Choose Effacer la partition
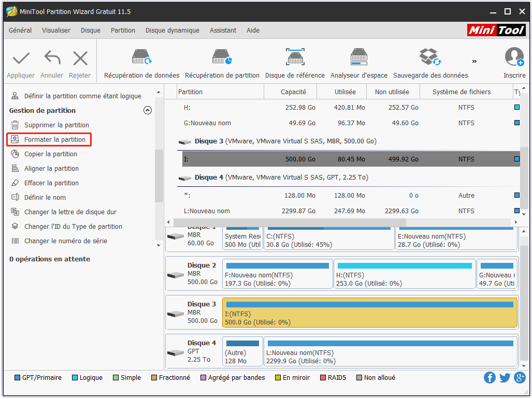Viewport: 532px width, 399px height. pos(45,183)
